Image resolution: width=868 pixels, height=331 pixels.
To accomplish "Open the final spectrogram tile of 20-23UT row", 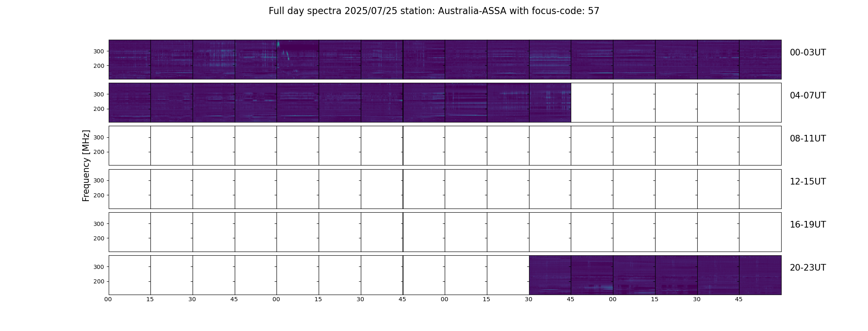I will click(x=760, y=275).
